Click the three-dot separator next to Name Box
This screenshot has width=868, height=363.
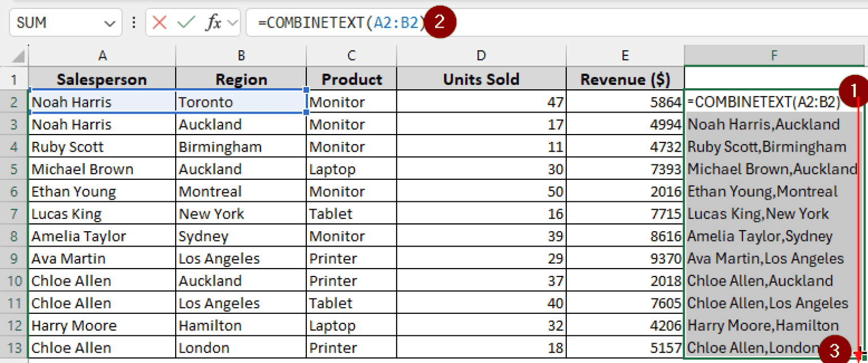point(134,22)
